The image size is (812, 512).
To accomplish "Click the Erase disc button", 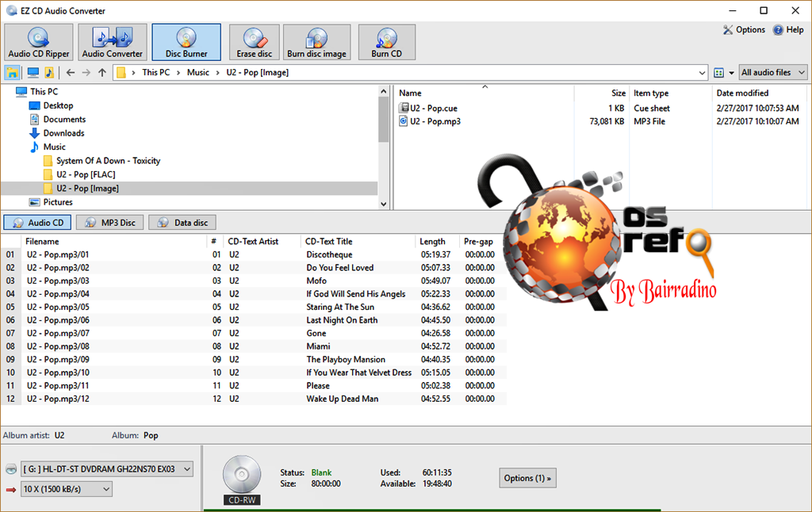I will pos(255,42).
